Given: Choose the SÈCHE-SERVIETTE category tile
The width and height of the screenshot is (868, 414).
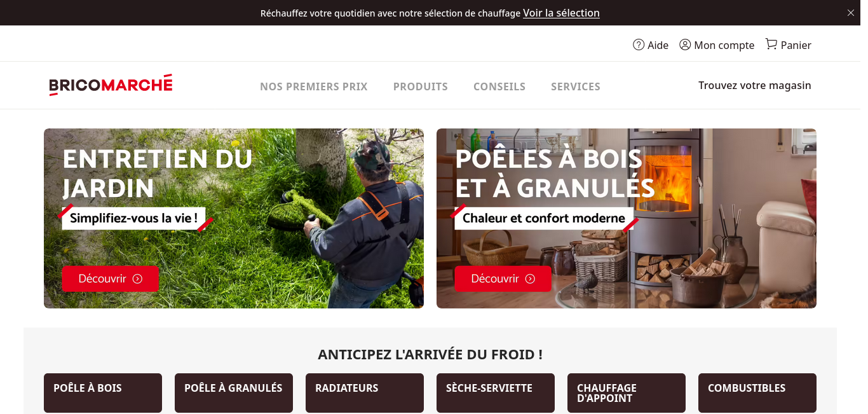Looking at the screenshot, I should [496, 393].
